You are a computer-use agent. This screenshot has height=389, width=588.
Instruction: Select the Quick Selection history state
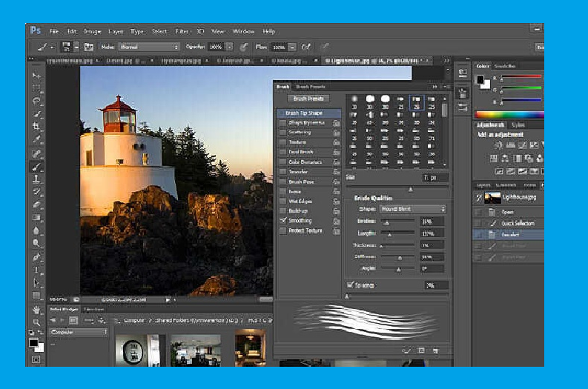518,223
